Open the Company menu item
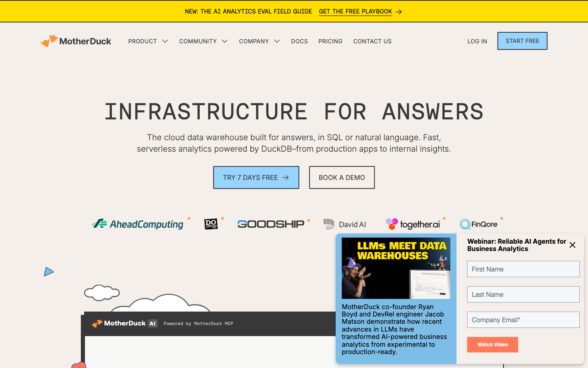Image resolution: width=588 pixels, height=368 pixels. [254, 41]
